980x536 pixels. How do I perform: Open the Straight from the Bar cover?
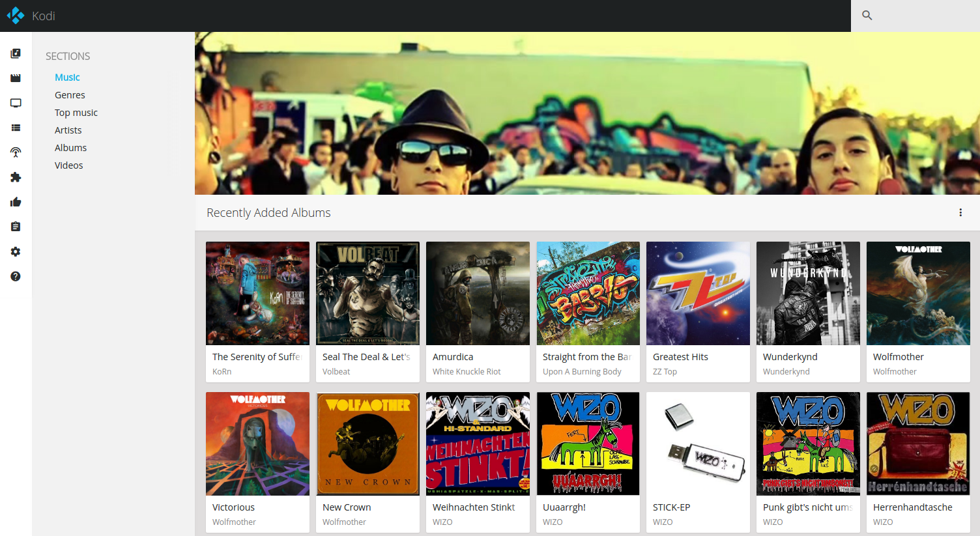(588, 293)
